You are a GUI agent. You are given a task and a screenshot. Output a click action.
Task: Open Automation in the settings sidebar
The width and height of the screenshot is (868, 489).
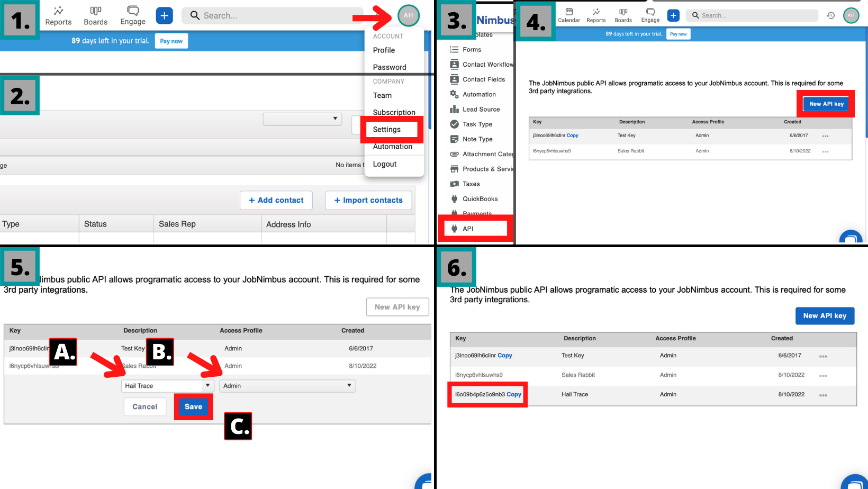click(x=473, y=94)
